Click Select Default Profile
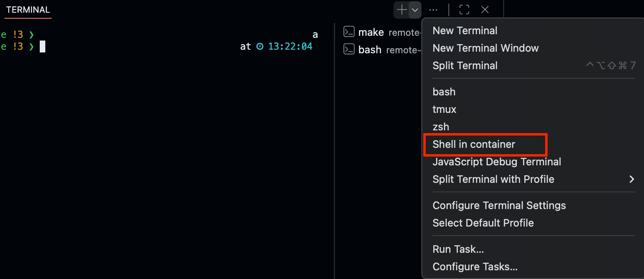644x279 pixels. tap(483, 223)
